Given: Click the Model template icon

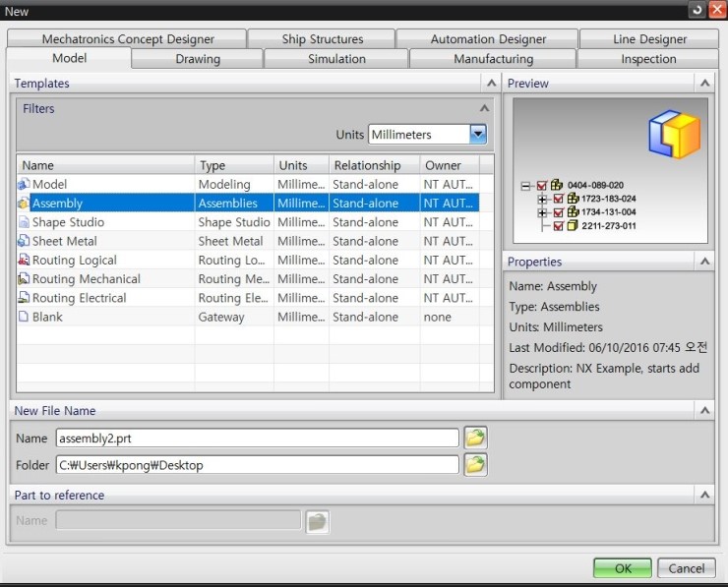Looking at the screenshot, I should click(24, 184).
